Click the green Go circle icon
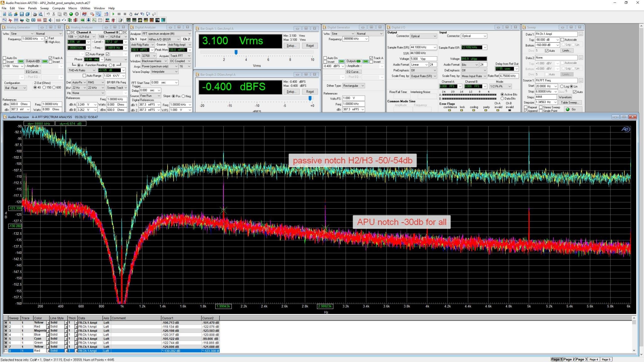Viewport: 644px width, 362px height. (x=71, y=14)
